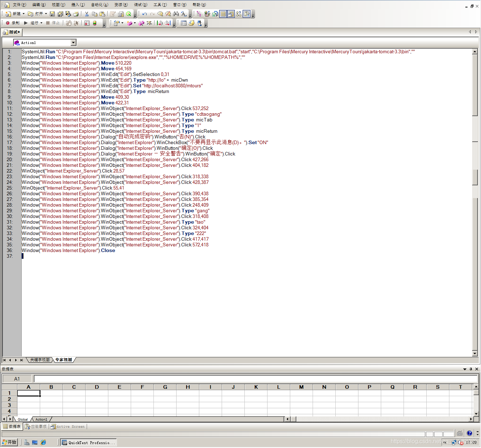Click the network connection tray icon

454,442
